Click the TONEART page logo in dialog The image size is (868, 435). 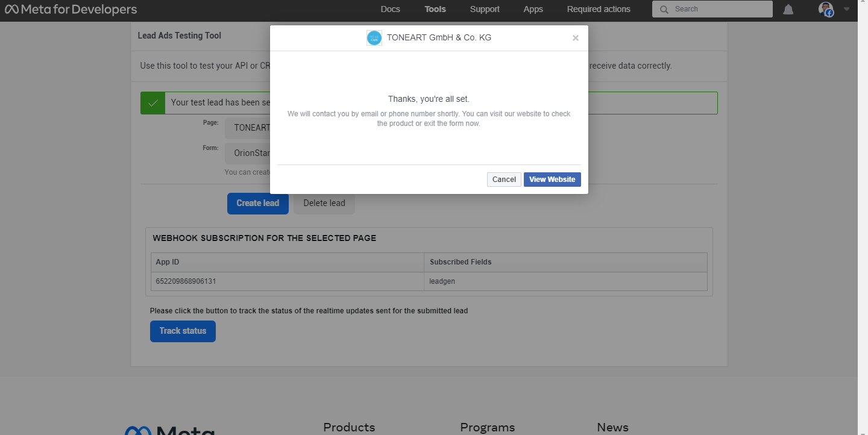pos(374,38)
